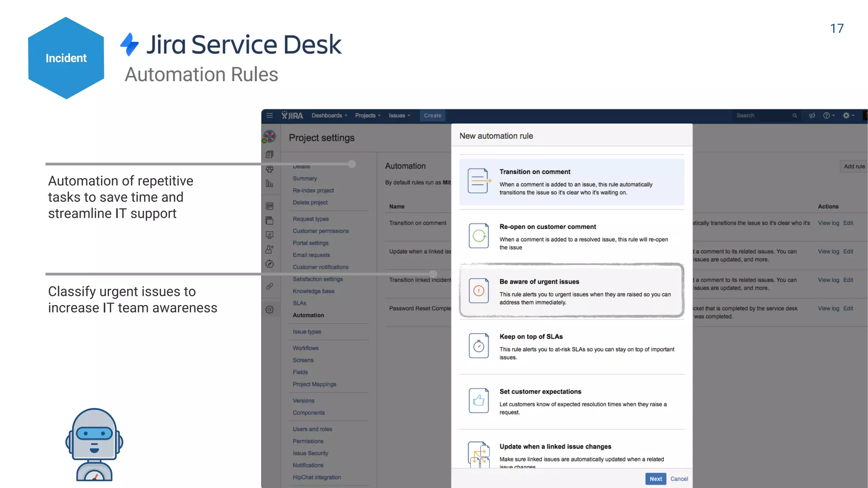868x488 pixels.
Task: Open Workflows settings
Action: point(306,348)
